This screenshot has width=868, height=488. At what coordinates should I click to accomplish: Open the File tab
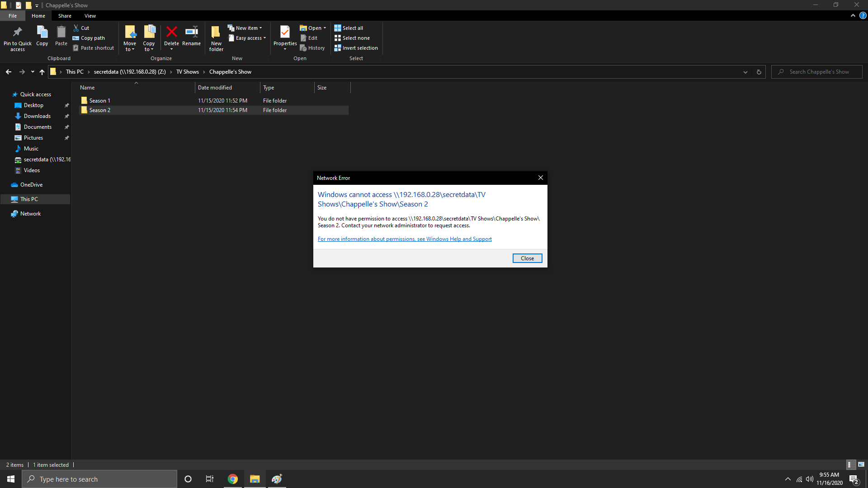click(x=13, y=16)
